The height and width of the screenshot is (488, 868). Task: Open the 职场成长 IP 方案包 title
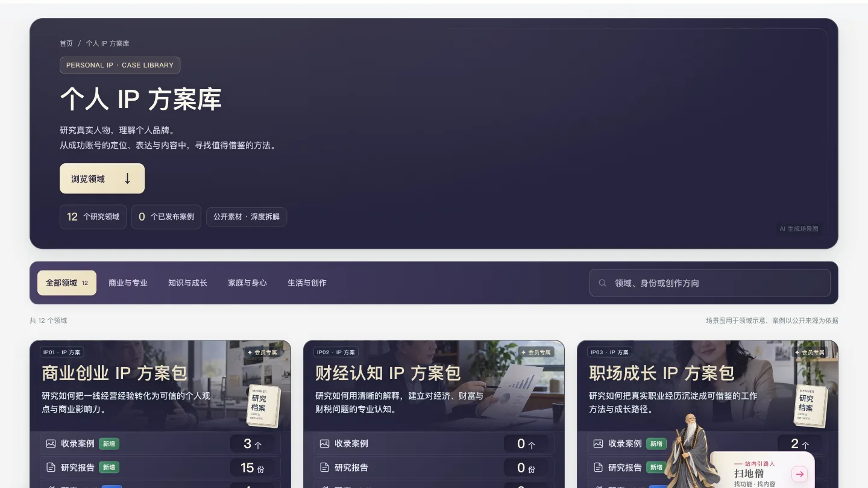click(662, 373)
